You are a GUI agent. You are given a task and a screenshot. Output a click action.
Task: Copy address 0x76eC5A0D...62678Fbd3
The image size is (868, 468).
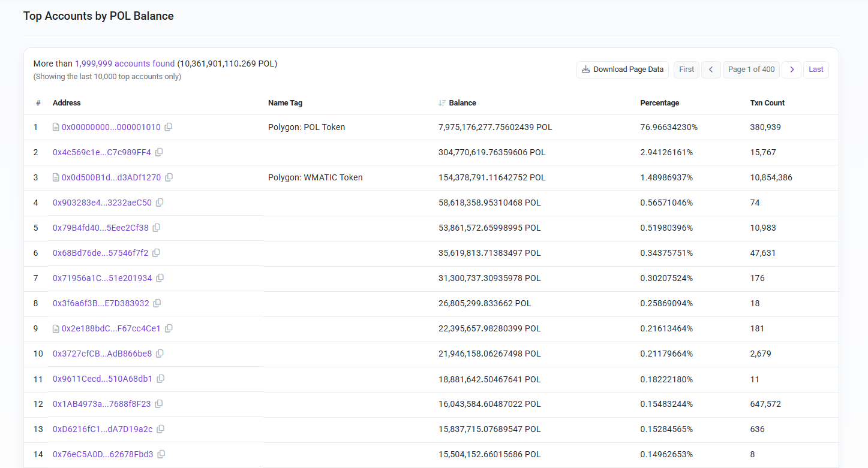point(161,454)
